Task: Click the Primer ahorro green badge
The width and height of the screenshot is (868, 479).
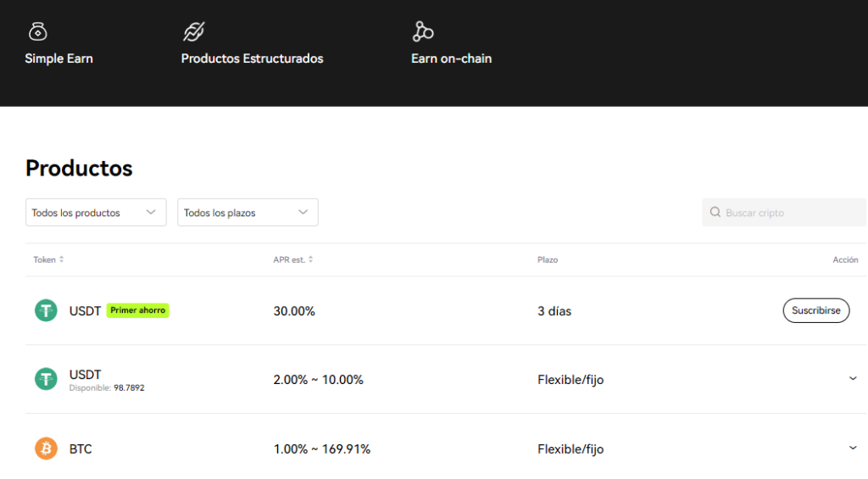Action: coord(138,310)
